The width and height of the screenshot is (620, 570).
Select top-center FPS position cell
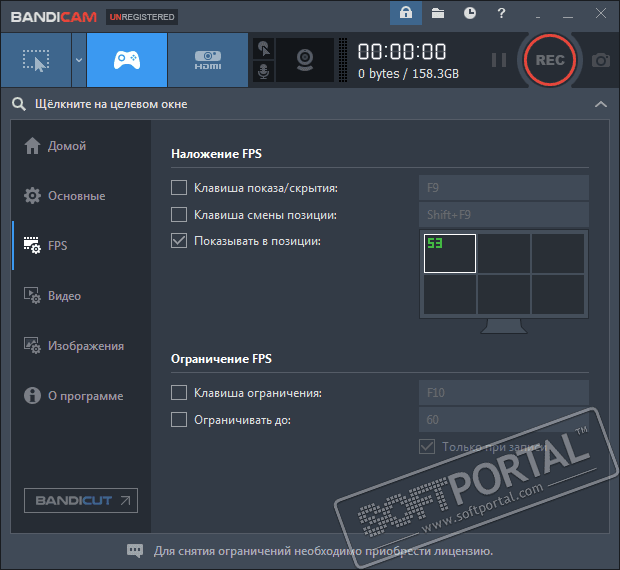[504, 253]
